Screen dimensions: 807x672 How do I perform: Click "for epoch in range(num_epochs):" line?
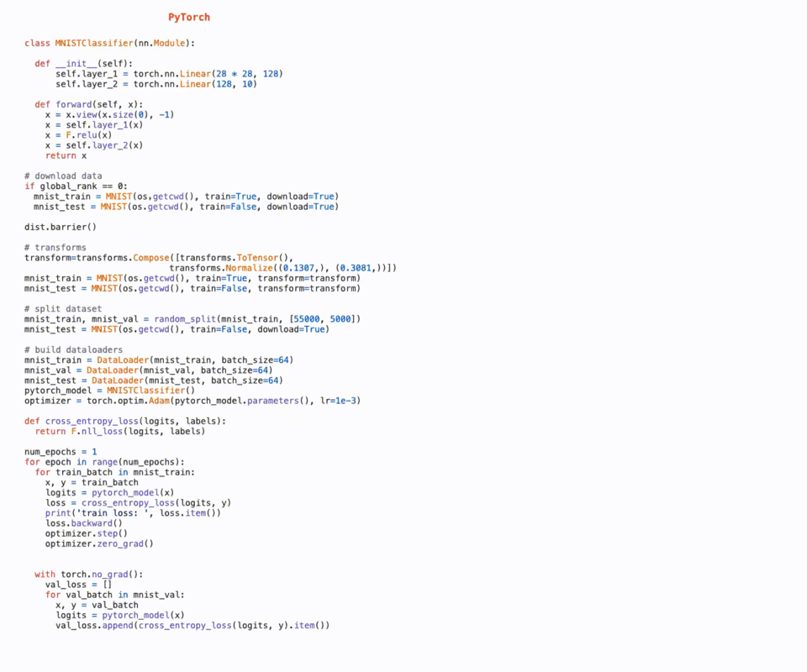(x=104, y=462)
